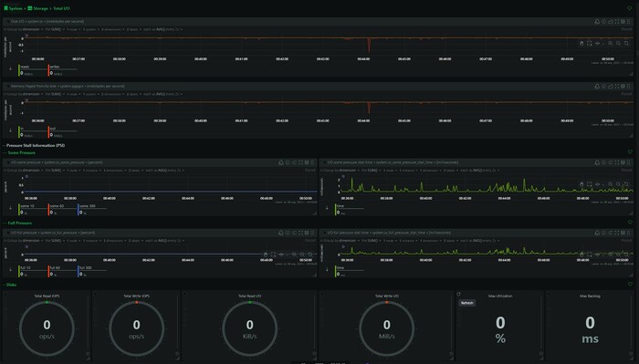
Task: Expand Memory Paged chart to fullscreen
Action: pos(616,87)
